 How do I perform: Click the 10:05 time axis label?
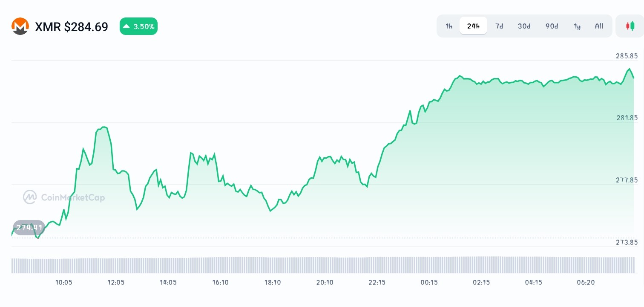(64, 282)
